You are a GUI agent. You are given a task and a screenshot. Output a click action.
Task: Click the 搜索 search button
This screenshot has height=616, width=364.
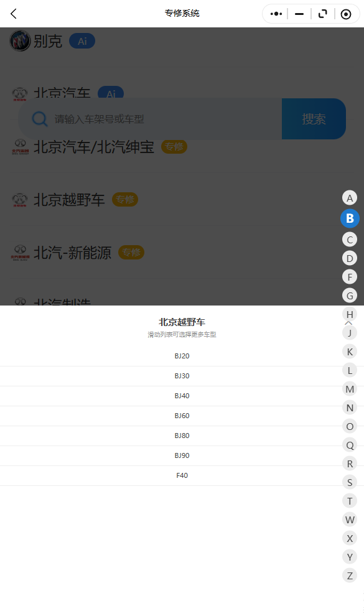[x=314, y=119]
